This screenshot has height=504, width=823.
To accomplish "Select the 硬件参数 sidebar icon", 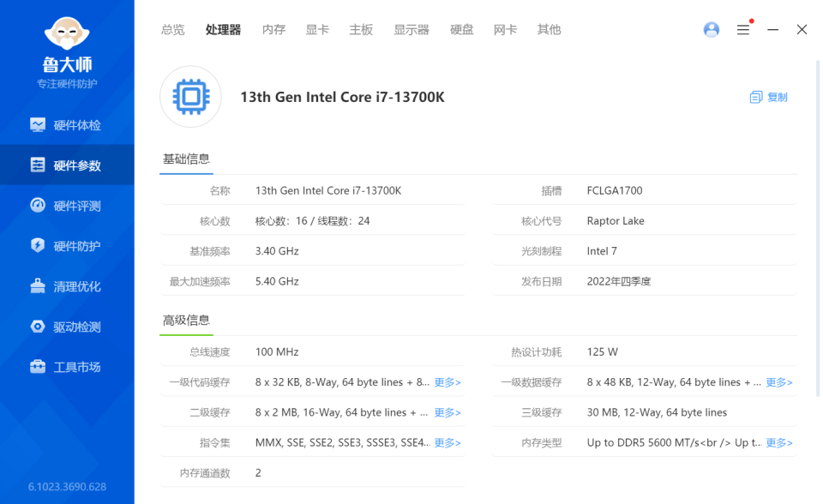I will pos(38,165).
